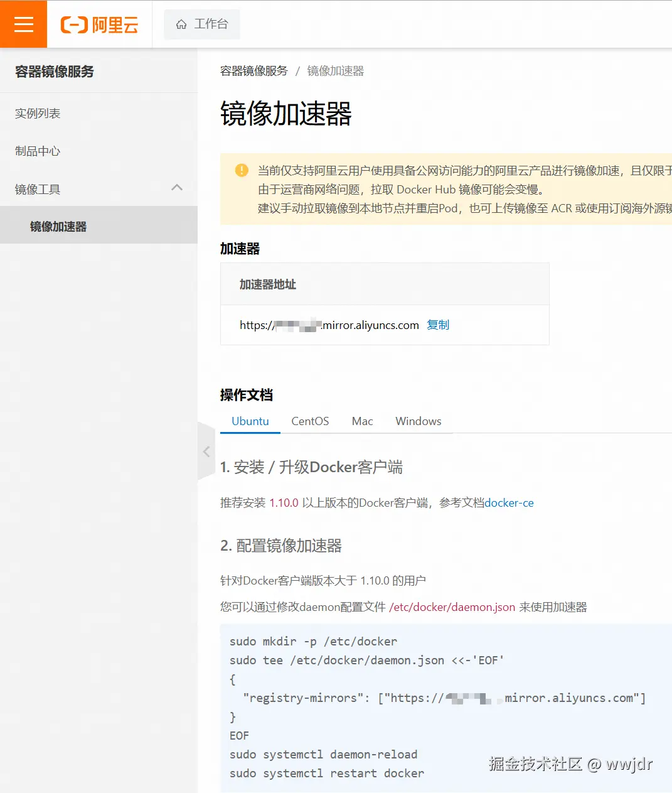Go to 容器镜像服务 breadcrumb link
The width and height of the screenshot is (672, 793).
click(x=254, y=71)
